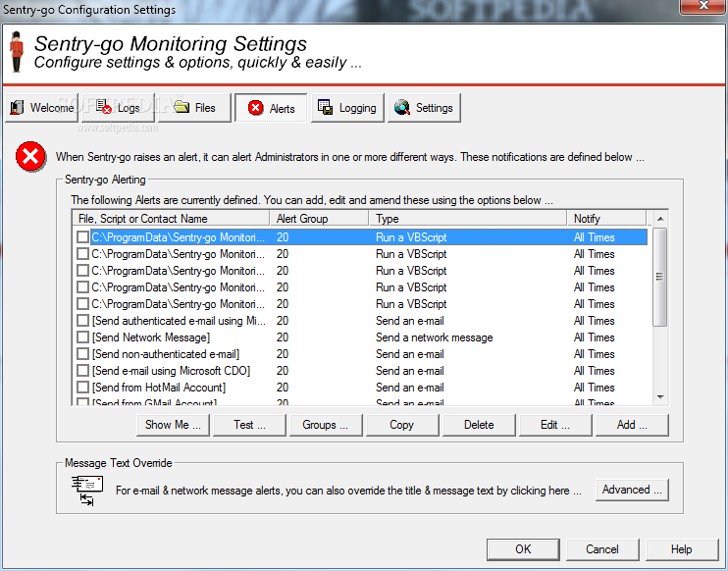Click the Files folder icon
This screenshot has height=571, width=728.
[182, 107]
